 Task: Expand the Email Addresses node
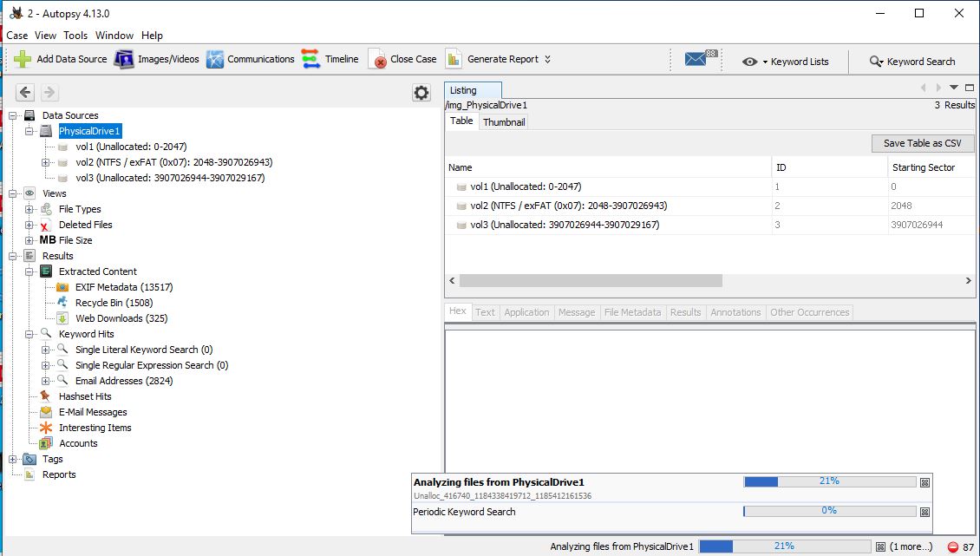46,382
